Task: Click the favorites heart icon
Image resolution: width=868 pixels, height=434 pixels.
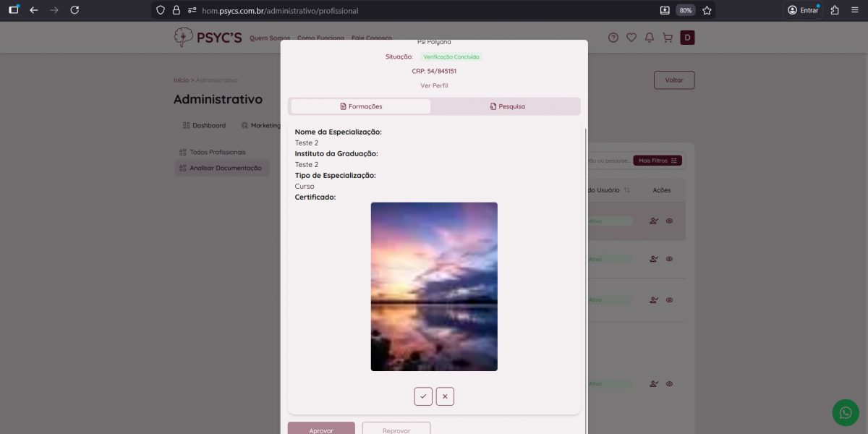Action: pyautogui.click(x=631, y=38)
